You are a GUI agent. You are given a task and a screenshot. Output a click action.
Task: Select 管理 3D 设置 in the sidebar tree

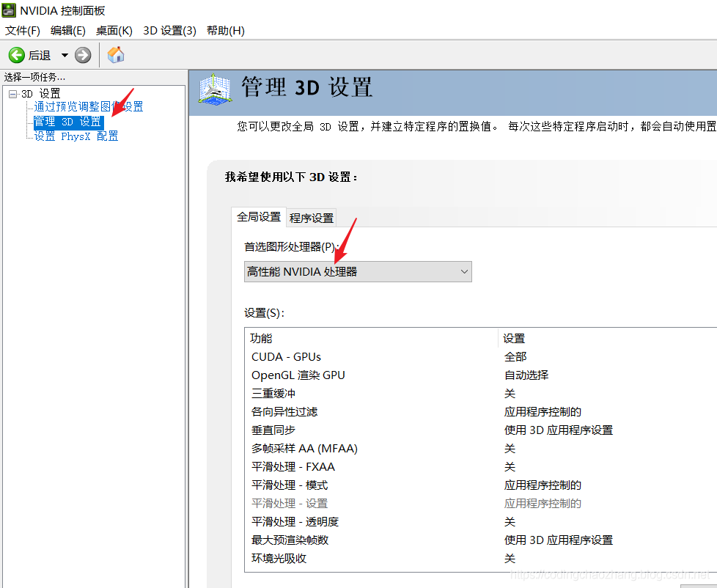(x=67, y=121)
